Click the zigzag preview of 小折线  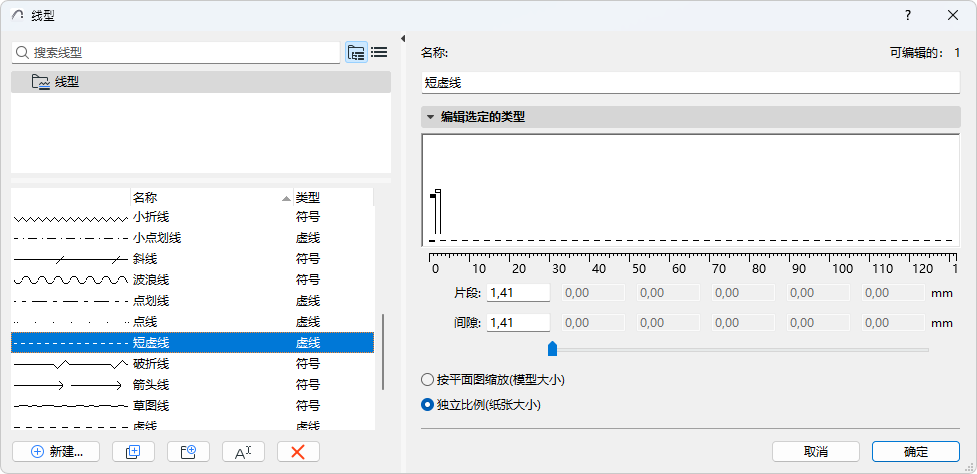coord(70,218)
